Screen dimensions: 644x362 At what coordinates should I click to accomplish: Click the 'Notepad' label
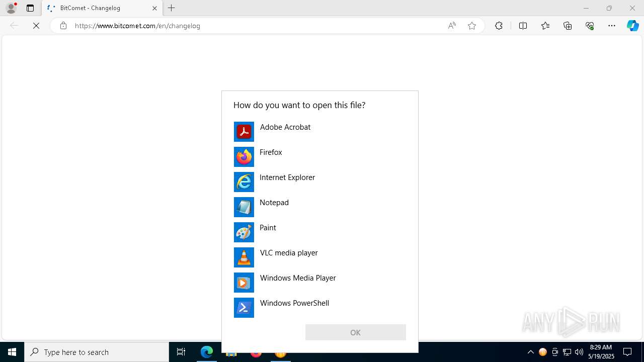(274, 203)
